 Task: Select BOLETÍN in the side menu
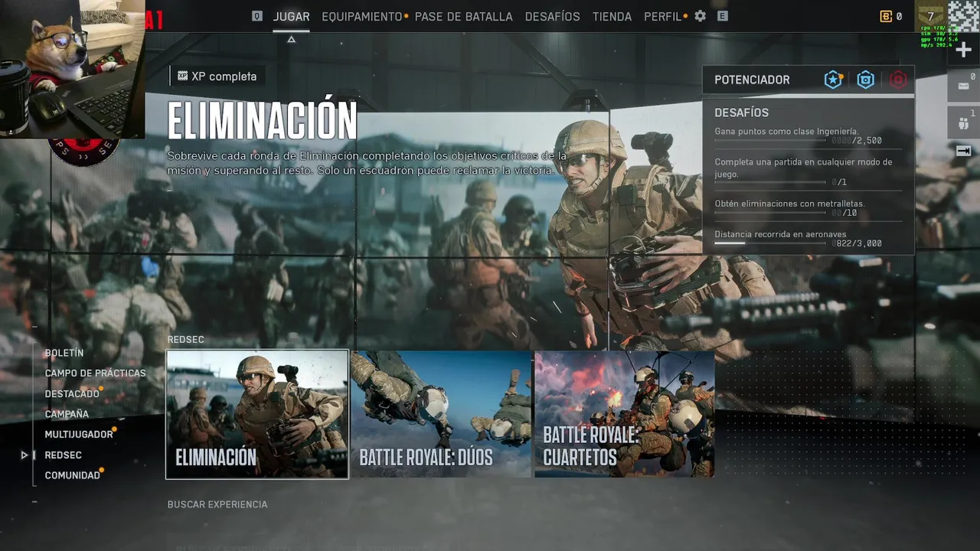tap(64, 353)
